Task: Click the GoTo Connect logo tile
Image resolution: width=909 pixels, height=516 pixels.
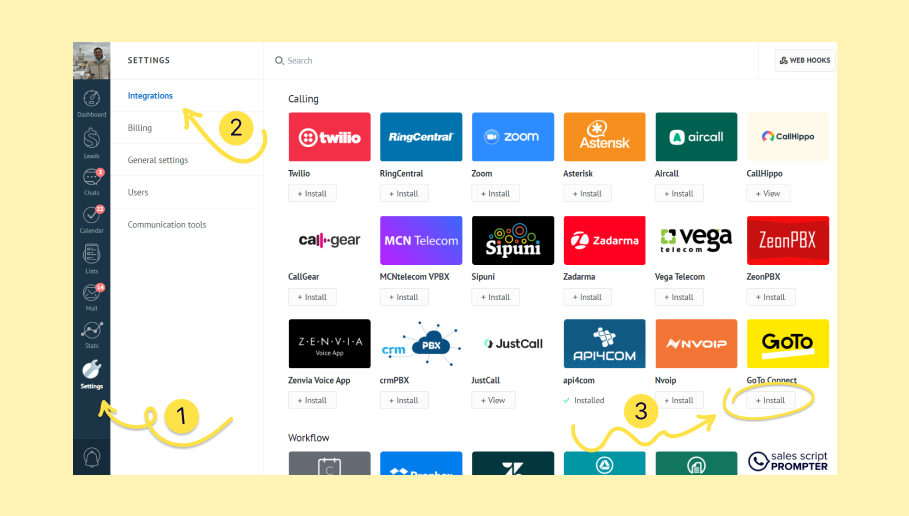Action: coord(788,344)
